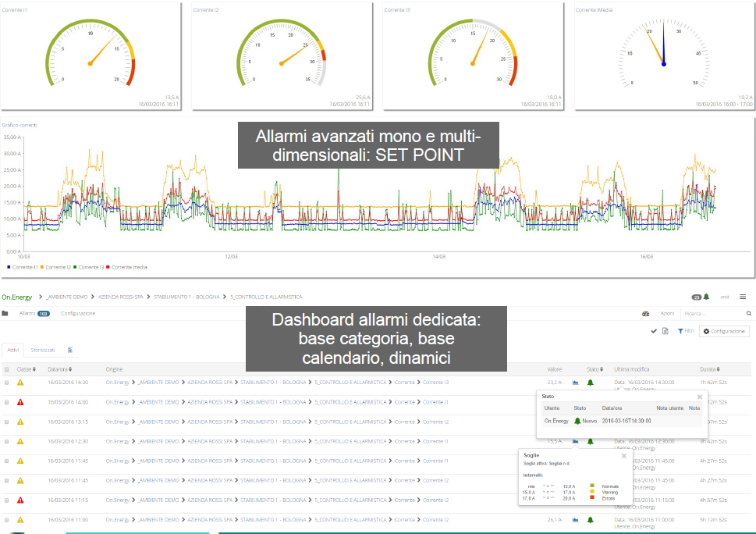Close the Soglie popup
The height and width of the screenshot is (534, 756).
tap(624, 456)
